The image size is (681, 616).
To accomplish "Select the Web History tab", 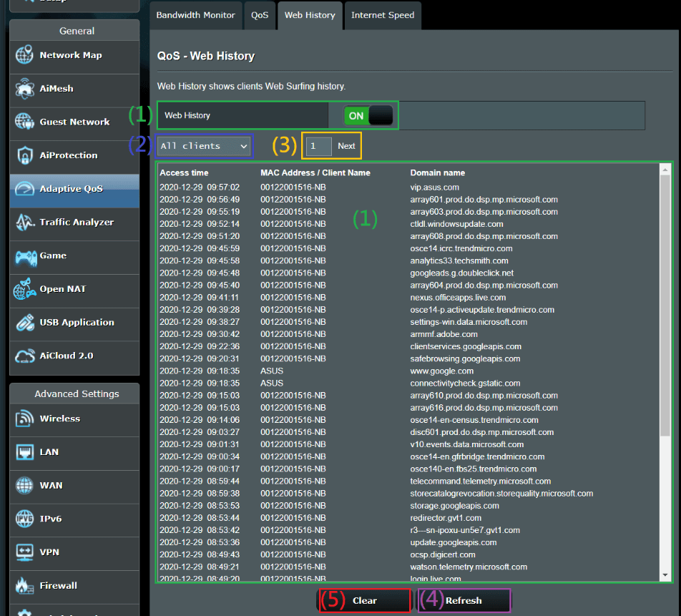I will click(310, 15).
